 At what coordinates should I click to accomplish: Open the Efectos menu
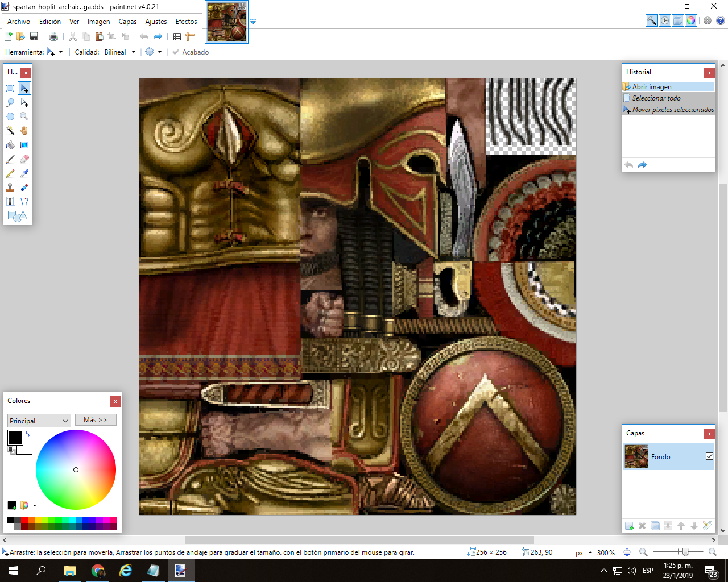186,21
